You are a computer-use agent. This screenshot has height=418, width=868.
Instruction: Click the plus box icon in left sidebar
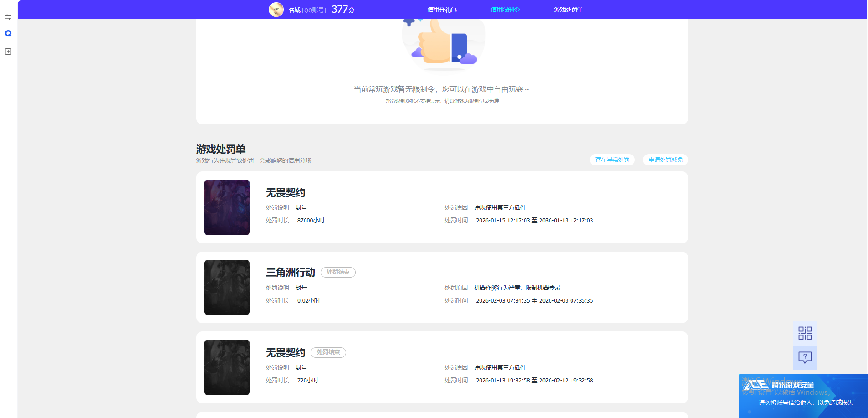[8, 52]
